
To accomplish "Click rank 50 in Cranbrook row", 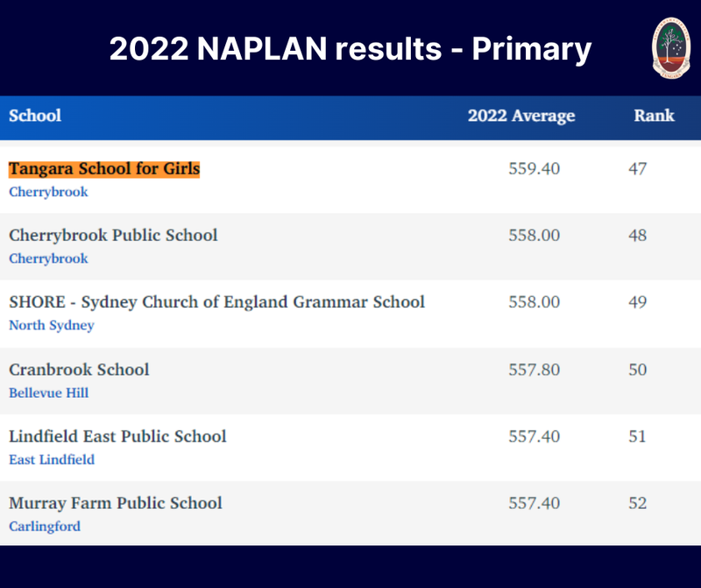I will 638,370.
